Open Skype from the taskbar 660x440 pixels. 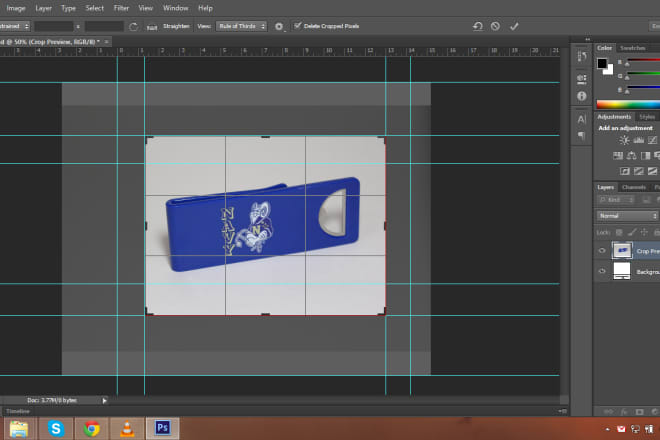[56, 429]
